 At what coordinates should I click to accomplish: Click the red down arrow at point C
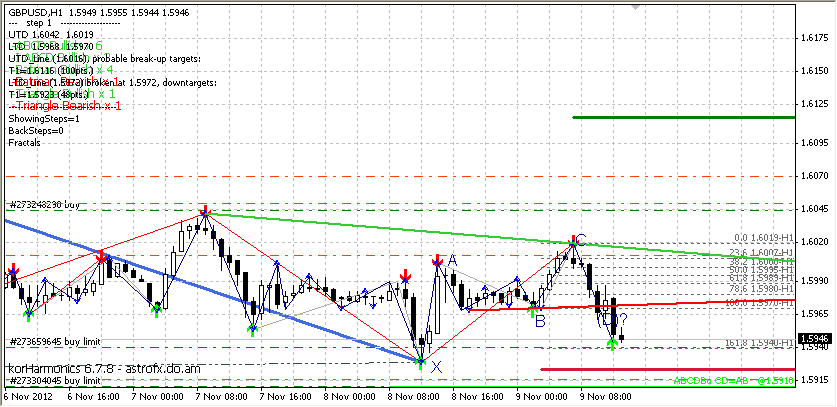(x=573, y=241)
